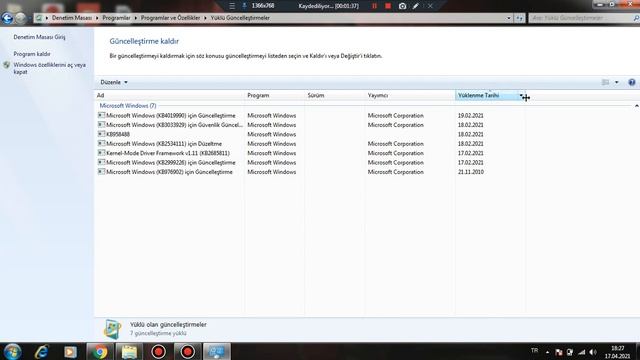640x360 pixels.
Task: Close the recorder toolbar with X
Action: (x=430, y=6)
